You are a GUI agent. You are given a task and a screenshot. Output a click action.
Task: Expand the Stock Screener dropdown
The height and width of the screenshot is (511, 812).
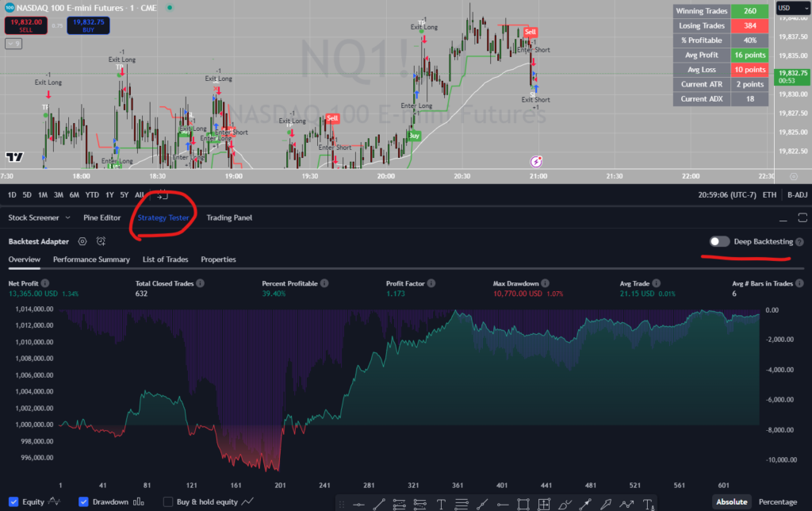click(x=67, y=217)
